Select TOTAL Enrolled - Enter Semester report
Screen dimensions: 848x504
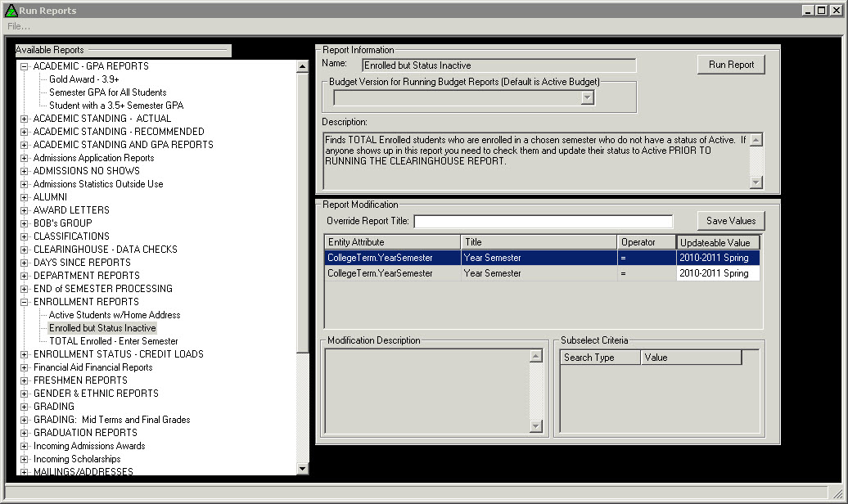pos(113,341)
